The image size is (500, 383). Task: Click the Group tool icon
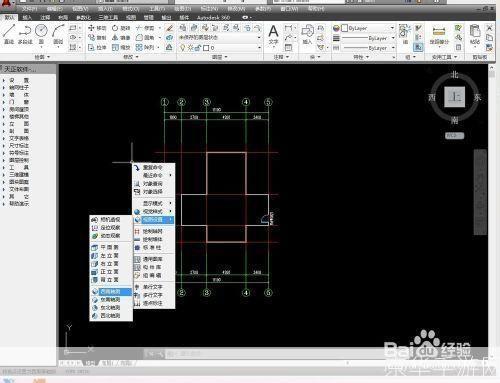(405, 34)
